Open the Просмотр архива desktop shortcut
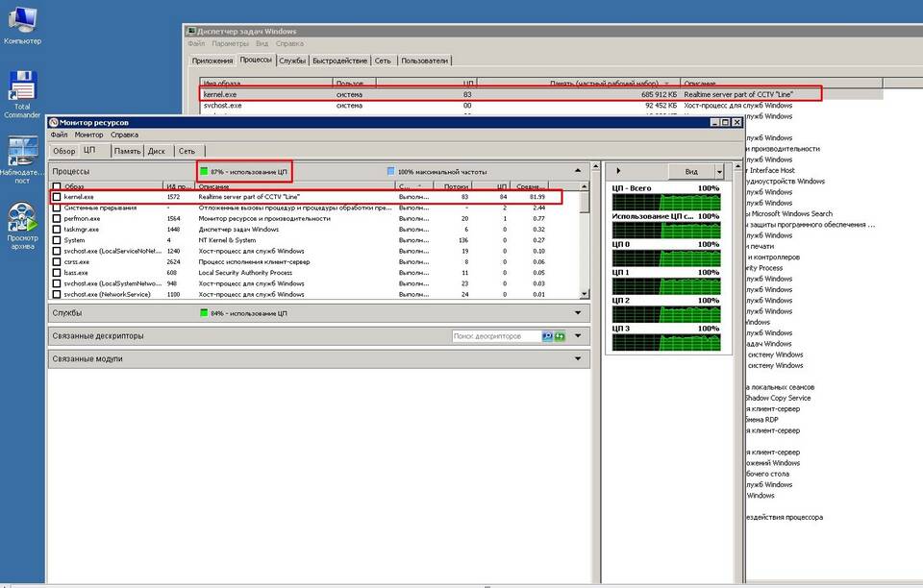The width and height of the screenshot is (923, 588). click(x=21, y=217)
